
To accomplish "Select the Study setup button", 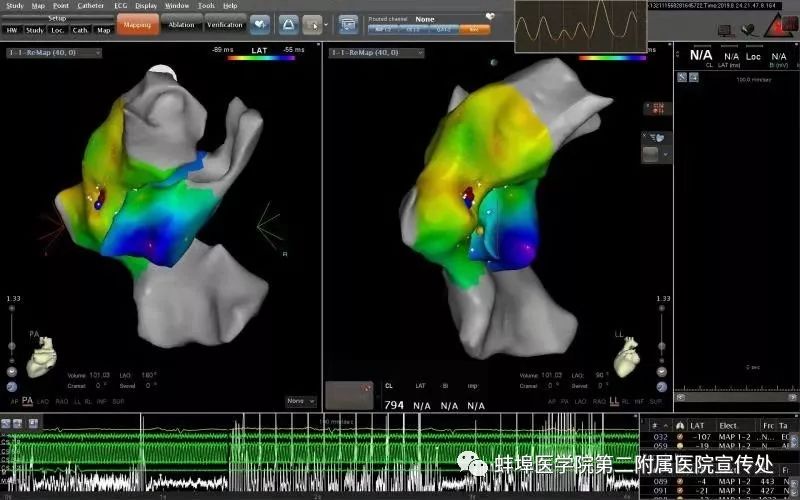I will click(35, 30).
